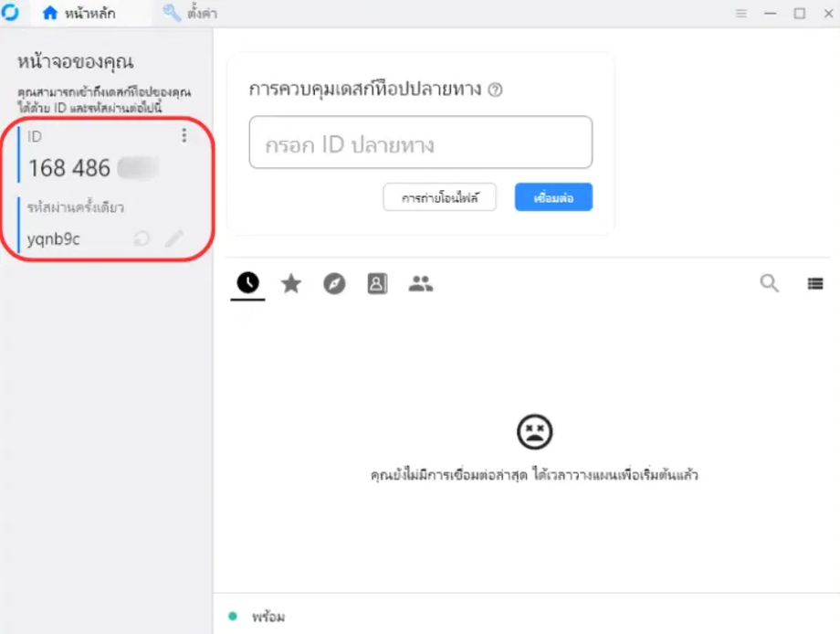Open the hamburger menu in title bar

(x=740, y=14)
